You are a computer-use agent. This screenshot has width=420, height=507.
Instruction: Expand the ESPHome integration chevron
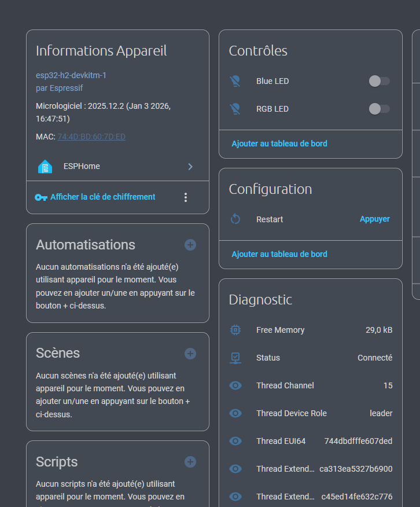190,167
